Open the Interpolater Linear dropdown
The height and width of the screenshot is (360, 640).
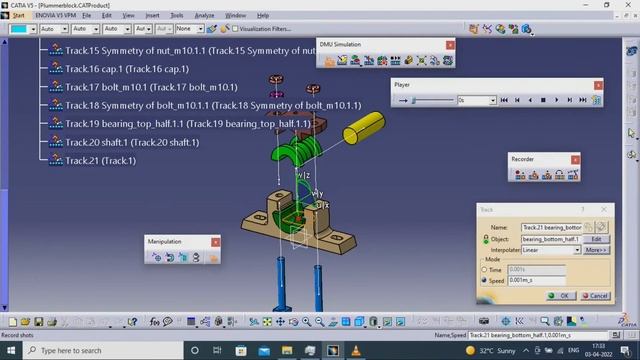point(577,250)
